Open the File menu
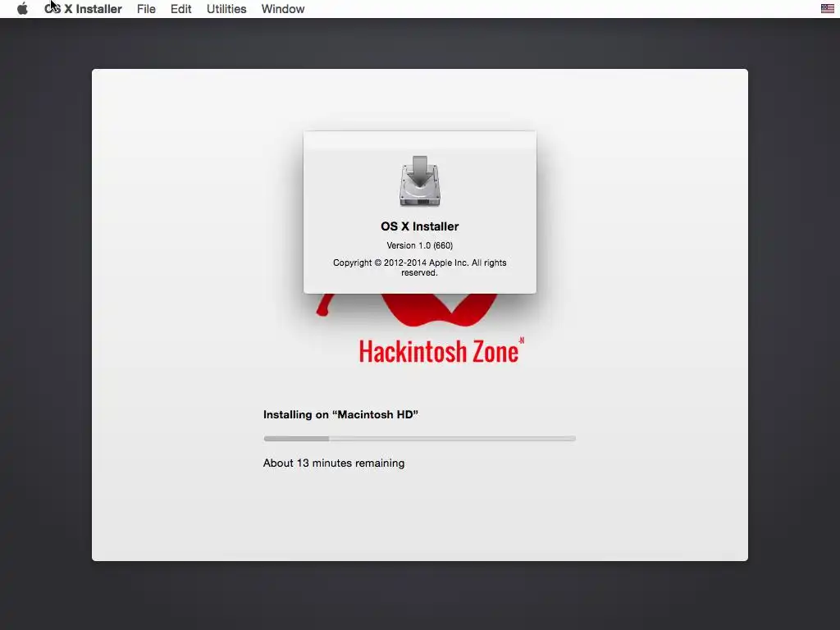The width and height of the screenshot is (840, 630). click(146, 9)
